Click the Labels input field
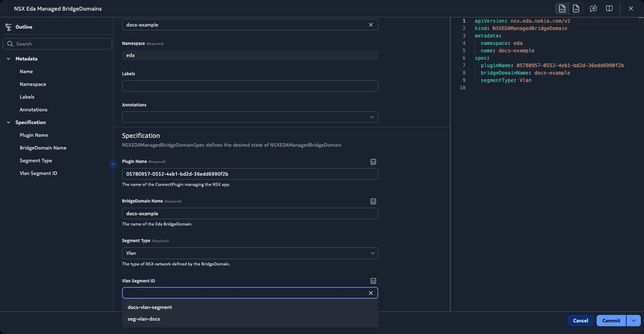 250,86
